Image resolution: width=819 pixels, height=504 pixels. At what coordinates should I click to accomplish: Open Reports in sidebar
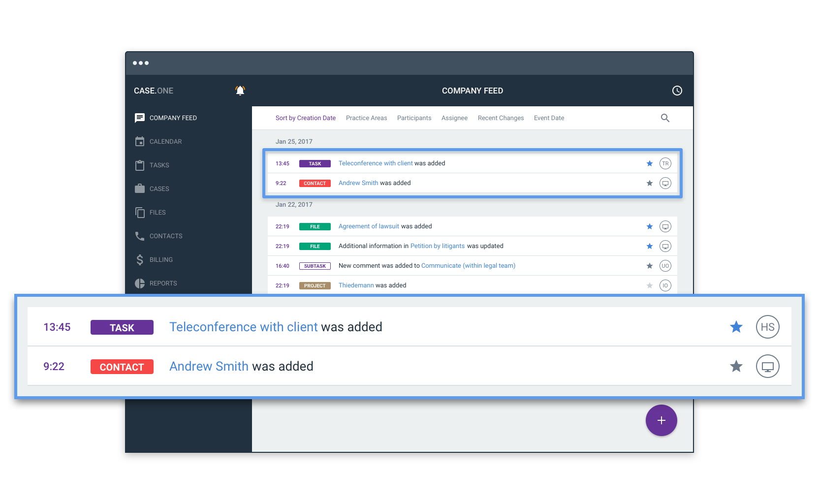(x=163, y=283)
